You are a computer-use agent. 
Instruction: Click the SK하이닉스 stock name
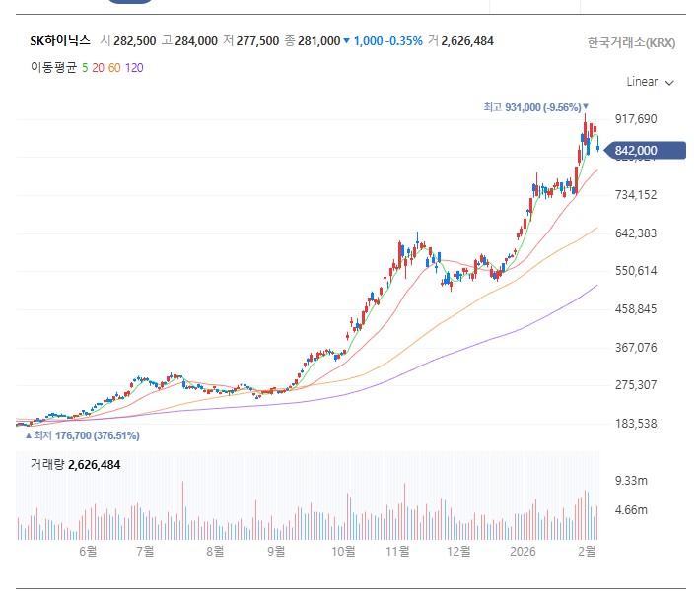[x=60, y=41]
